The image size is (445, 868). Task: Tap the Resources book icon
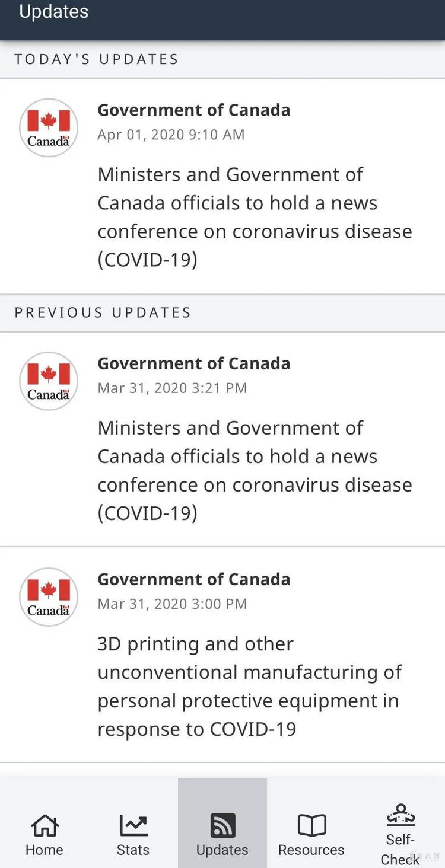[x=311, y=825]
